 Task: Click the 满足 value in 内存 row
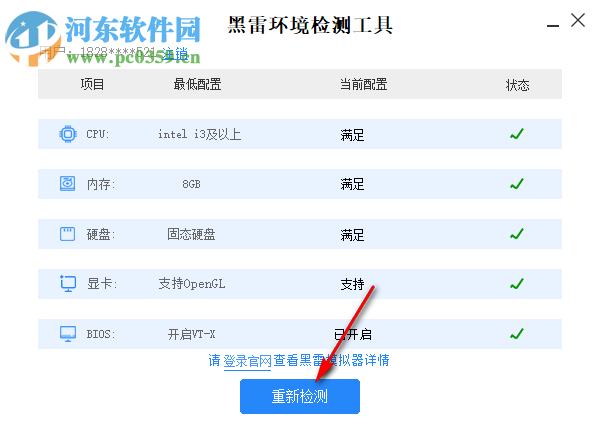pyautogui.click(x=352, y=184)
